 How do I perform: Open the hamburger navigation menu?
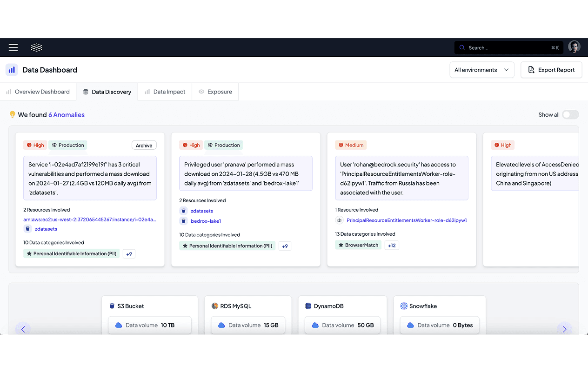[x=13, y=47]
